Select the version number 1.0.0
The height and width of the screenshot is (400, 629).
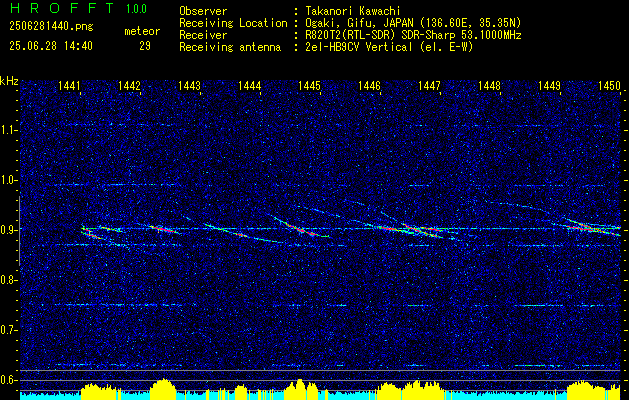(136, 9)
